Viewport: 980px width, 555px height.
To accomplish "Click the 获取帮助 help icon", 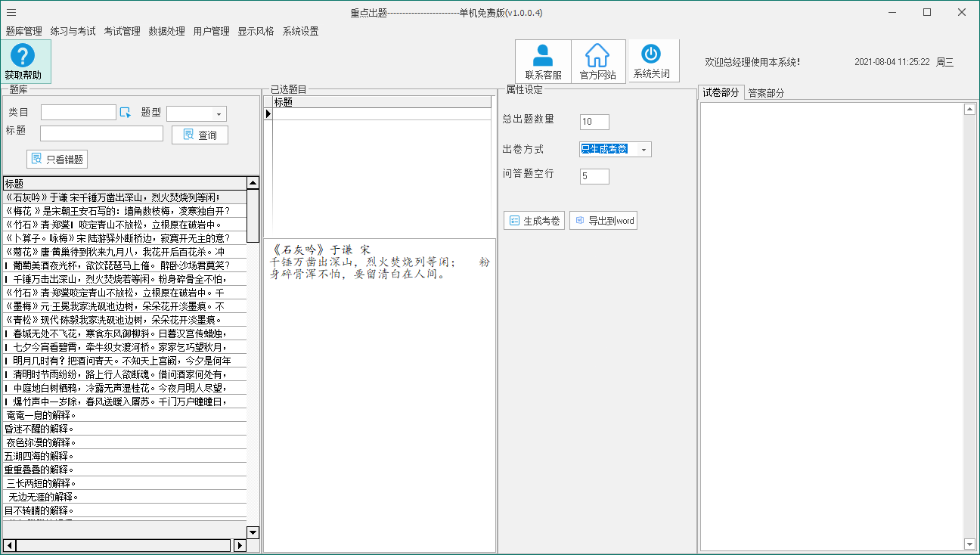I will [24, 60].
